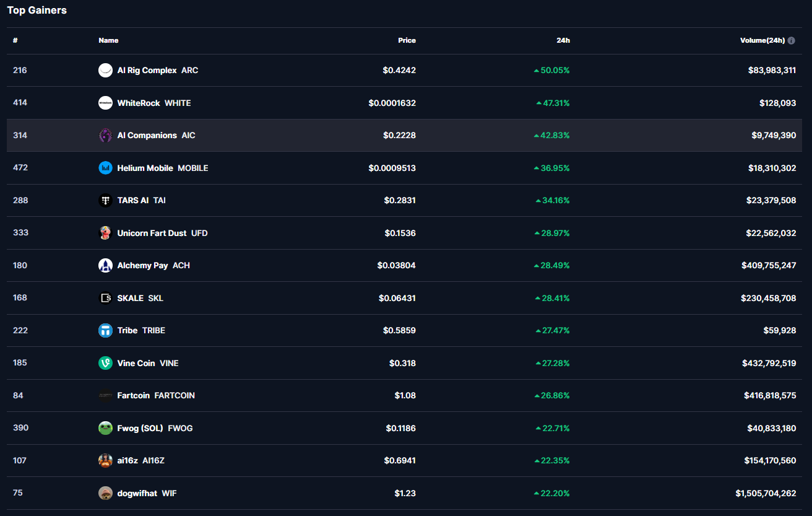Viewport: 812px width, 516px height.
Task: Click the WhiteRock coin logo
Action: tap(105, 103)
